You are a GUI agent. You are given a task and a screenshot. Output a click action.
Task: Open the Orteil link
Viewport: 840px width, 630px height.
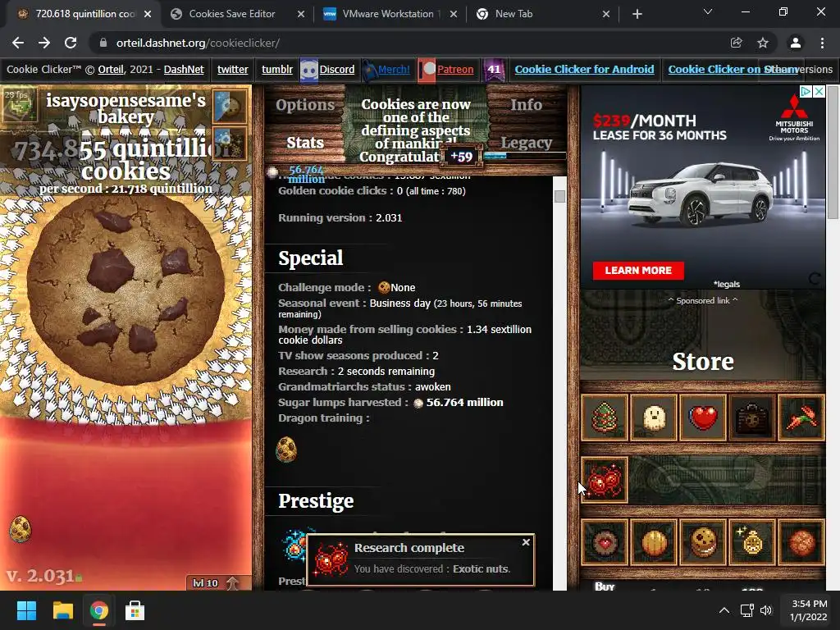(x=111, y=70)
